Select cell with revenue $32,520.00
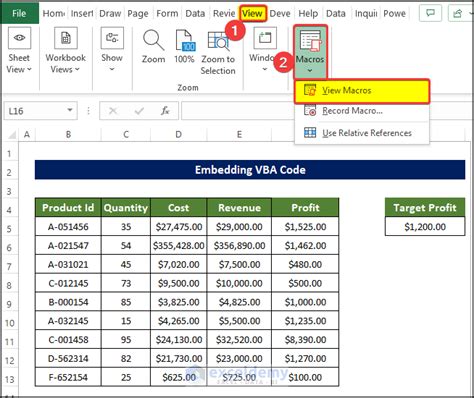 pyautogui.click(x=239, y=340)
